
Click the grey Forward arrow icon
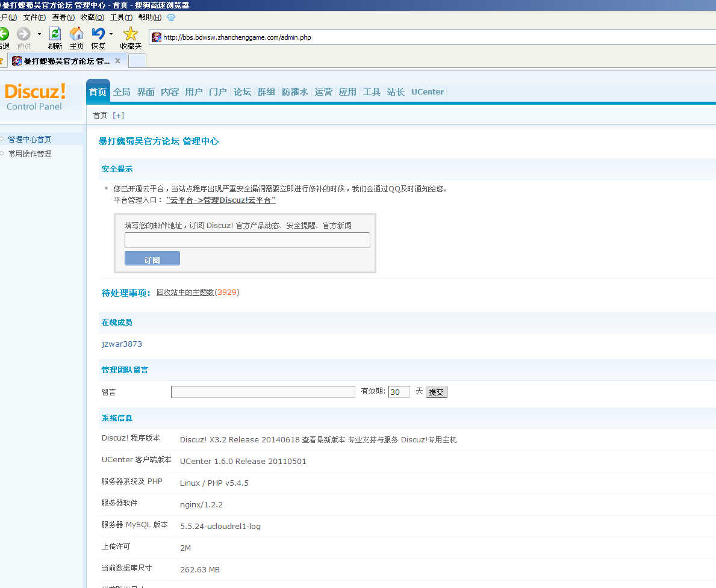pos(23,34)
